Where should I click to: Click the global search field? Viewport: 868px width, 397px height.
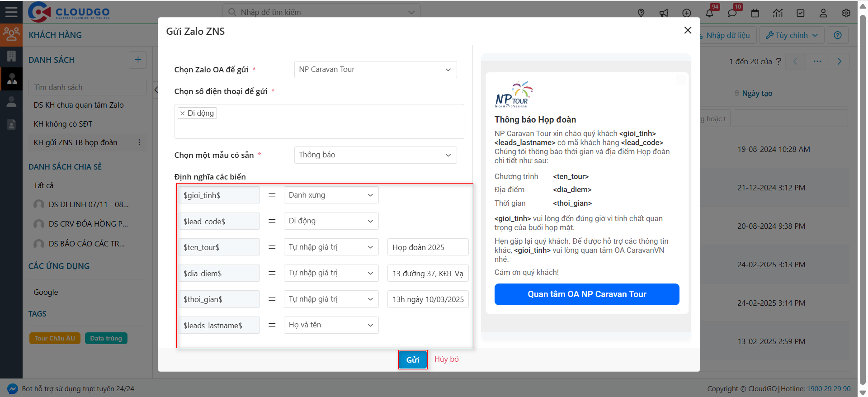pos(321,12)
